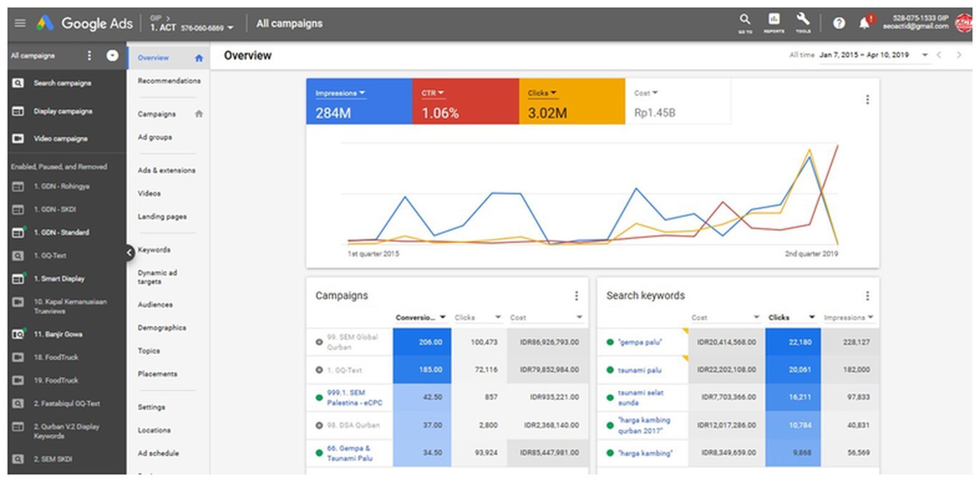Open the account selector dropdown 1. ACT

pos(192,27)
